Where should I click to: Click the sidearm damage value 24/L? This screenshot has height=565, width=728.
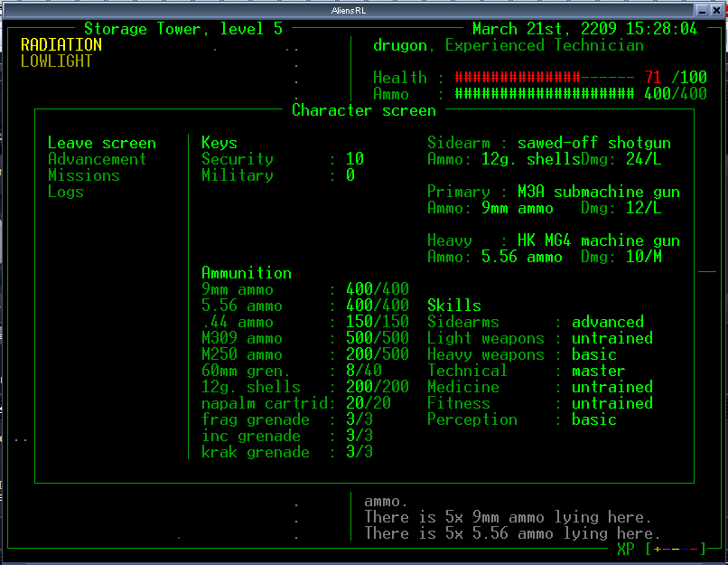tap(643, 159)
